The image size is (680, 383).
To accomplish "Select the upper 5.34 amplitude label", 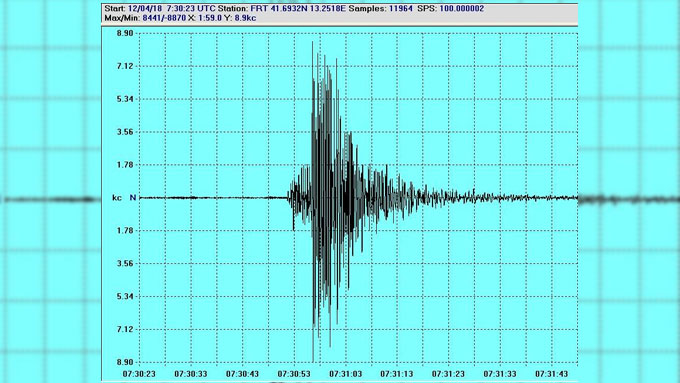I will [x=125, y=99].
